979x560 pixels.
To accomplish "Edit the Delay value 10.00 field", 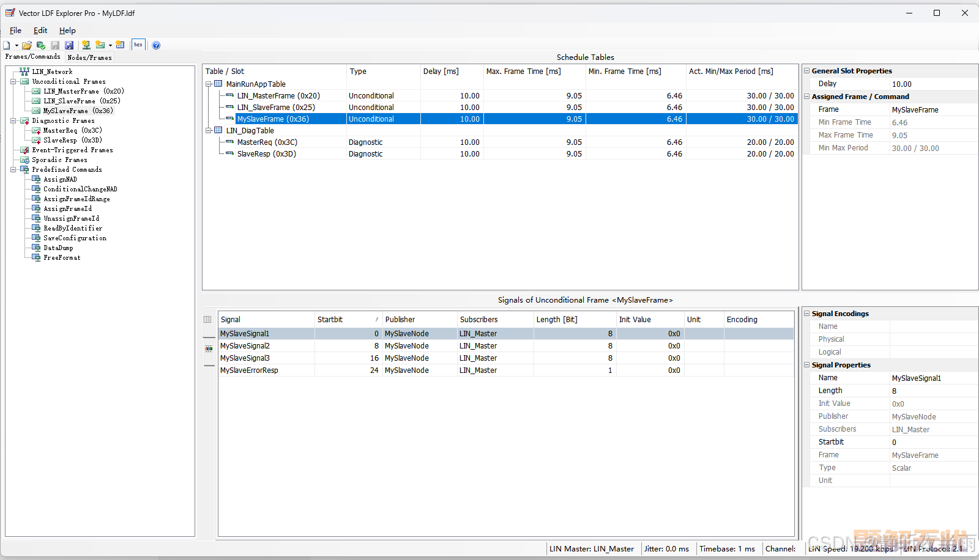I will point(934,84).
